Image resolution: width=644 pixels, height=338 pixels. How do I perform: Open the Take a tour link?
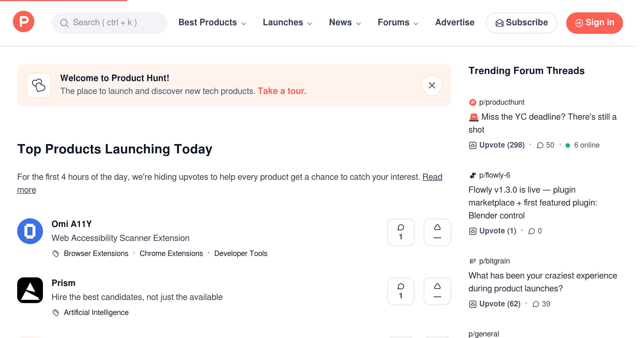click(282, 91)
